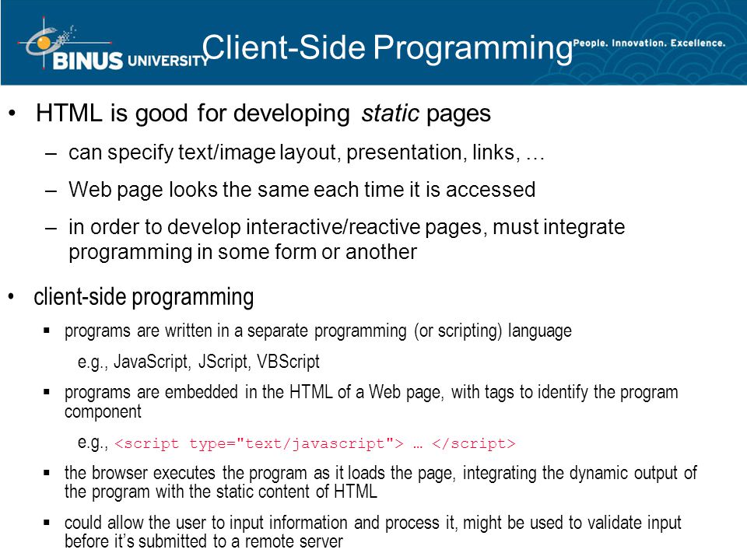Click 'could allow the user to input information' line
This screenshot has height=560, width=747.
tap(373, 523)
